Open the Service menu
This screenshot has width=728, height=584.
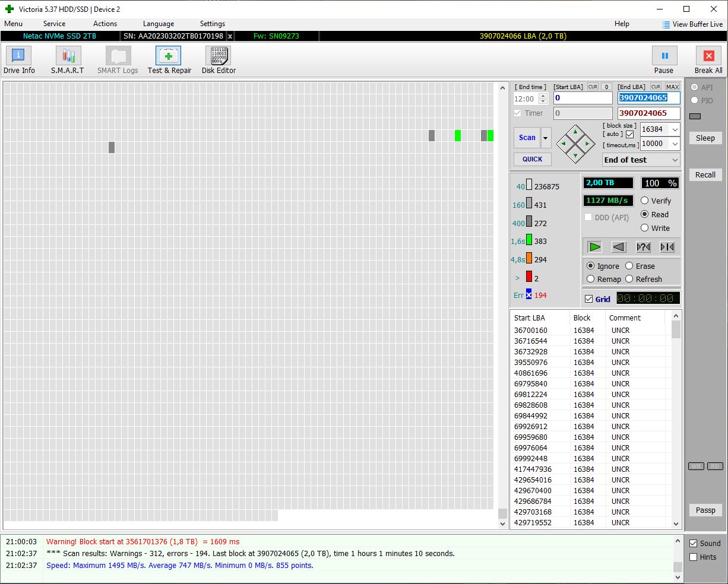pyautogui.click(x=54, y=24)
